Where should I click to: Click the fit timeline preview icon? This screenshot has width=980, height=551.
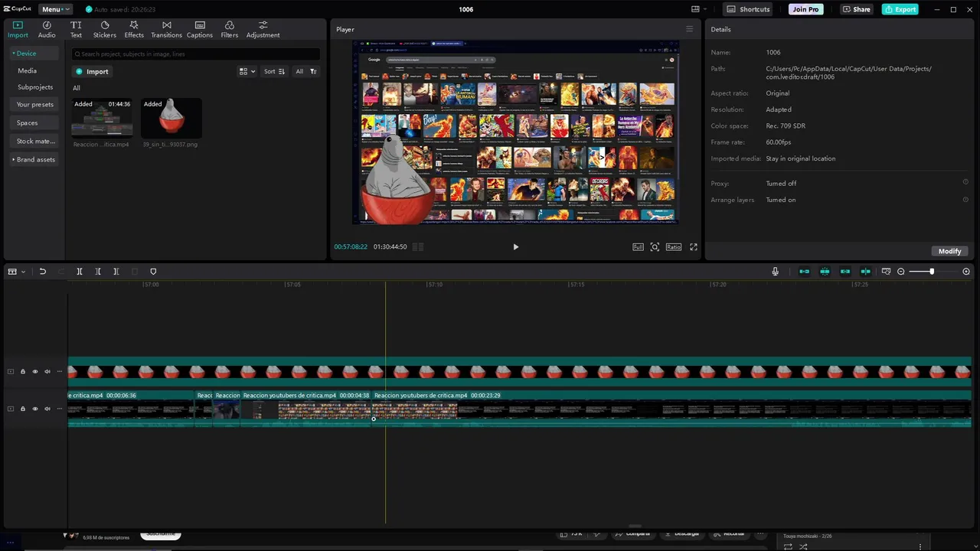[887, 272]
